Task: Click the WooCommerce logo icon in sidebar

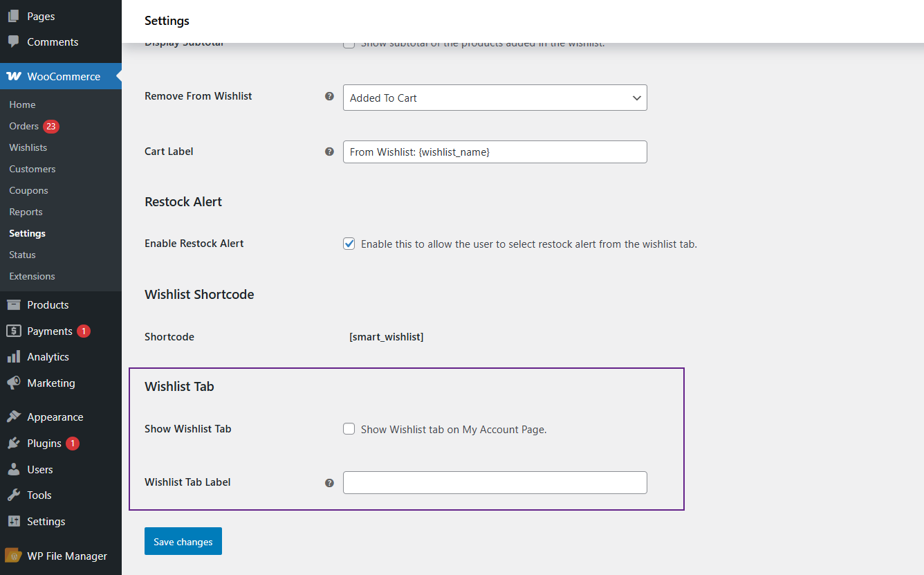Action: tap(14, 77)
